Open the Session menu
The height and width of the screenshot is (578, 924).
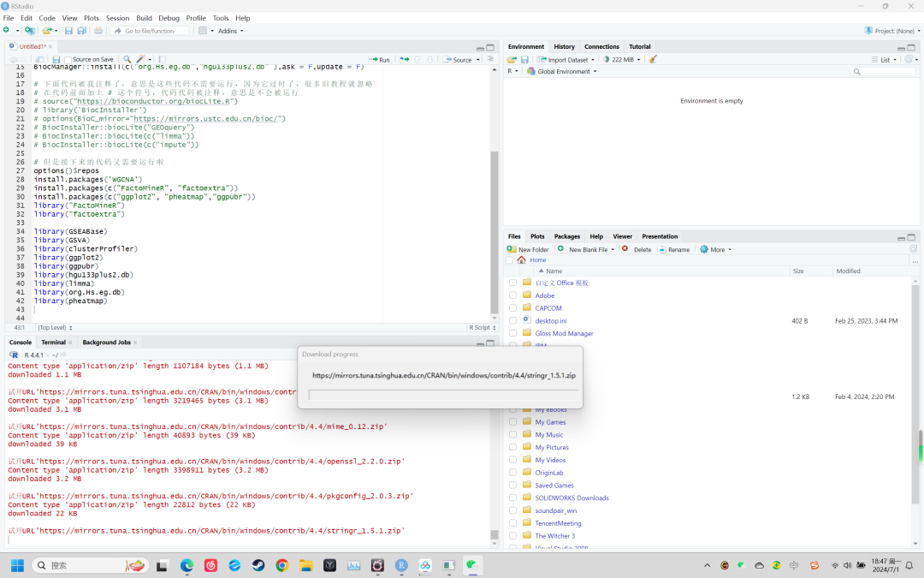(117, 18)
